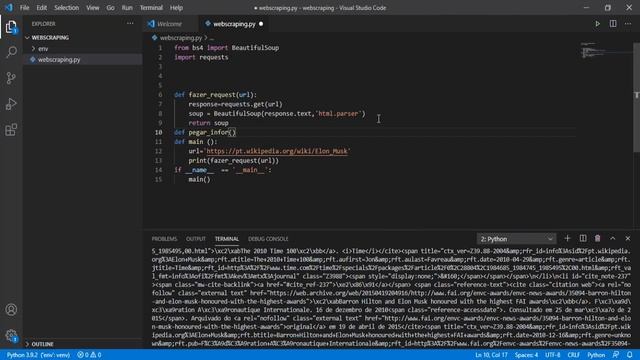Open the Run and Debug view
640x360 pixels.
coord(11,104)
